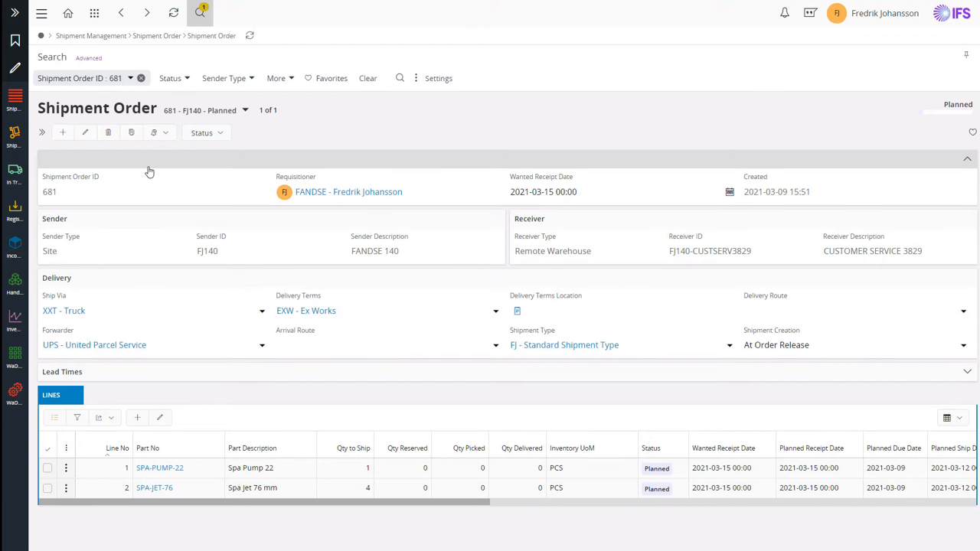Open the red Shipment list sidebar shortcut
The height and width of the screenshot is (551, 980).
click(x=15, y=100)
